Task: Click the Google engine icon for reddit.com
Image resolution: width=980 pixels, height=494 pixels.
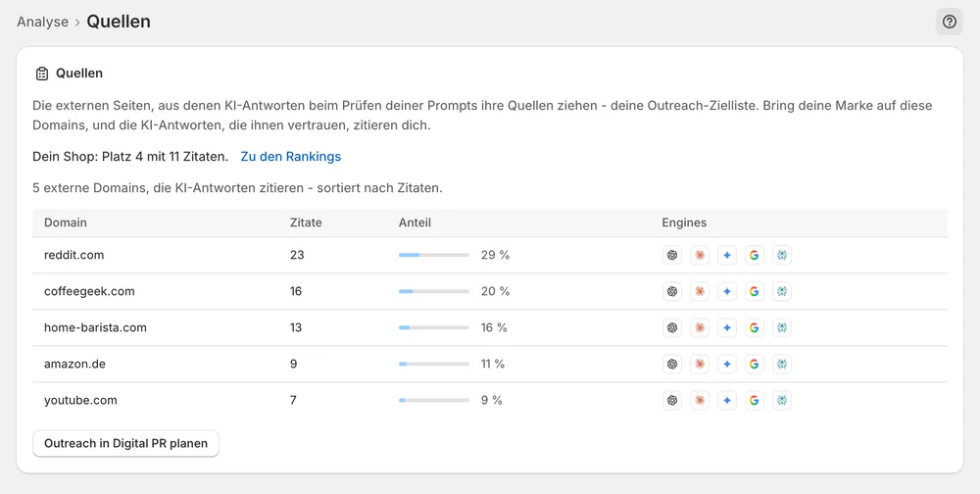Action: pos(755,255)
